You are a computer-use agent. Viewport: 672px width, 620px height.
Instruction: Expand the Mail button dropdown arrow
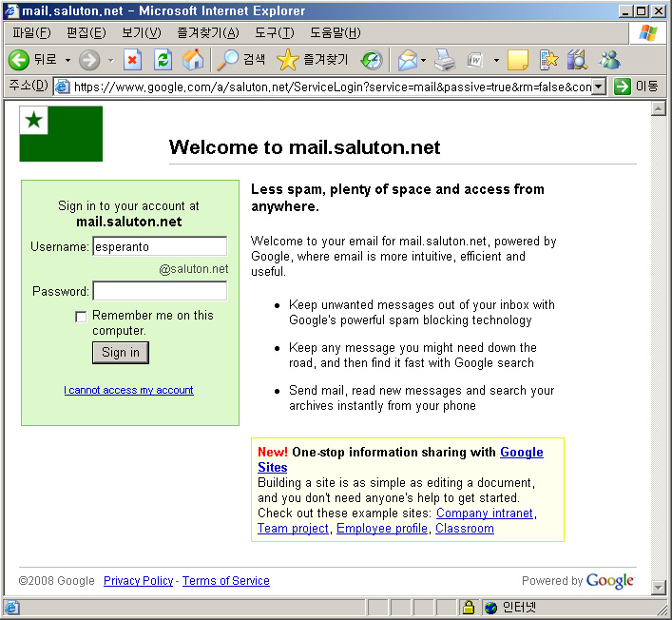423,61
